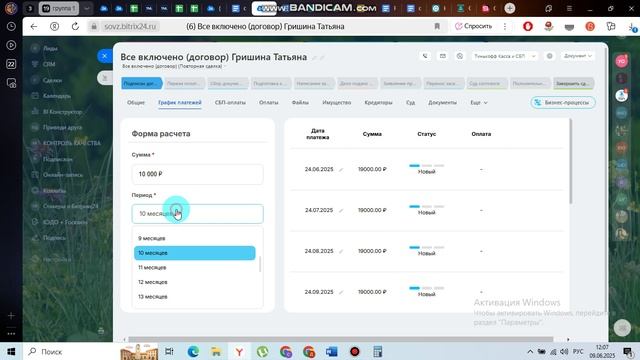Edit the payment date 24.07.2025 pencil icon
The image size is (640, 360).
[x=341, y=210]
